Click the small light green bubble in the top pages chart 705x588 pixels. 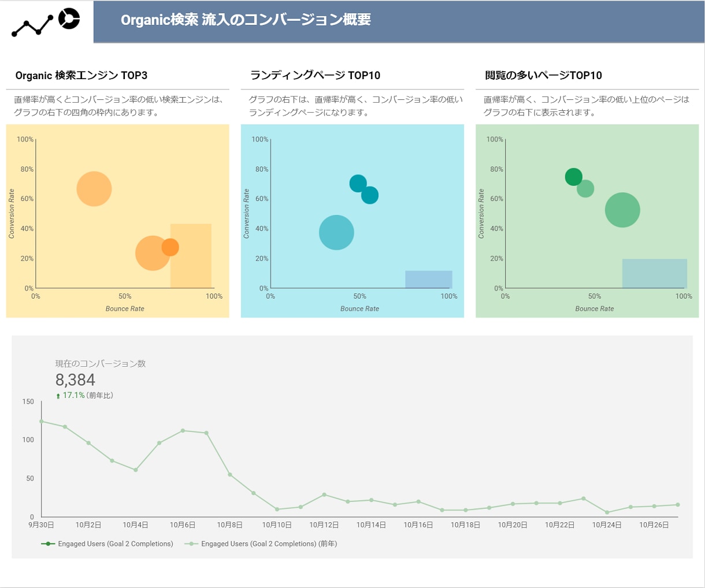click(x=585, y=188)
